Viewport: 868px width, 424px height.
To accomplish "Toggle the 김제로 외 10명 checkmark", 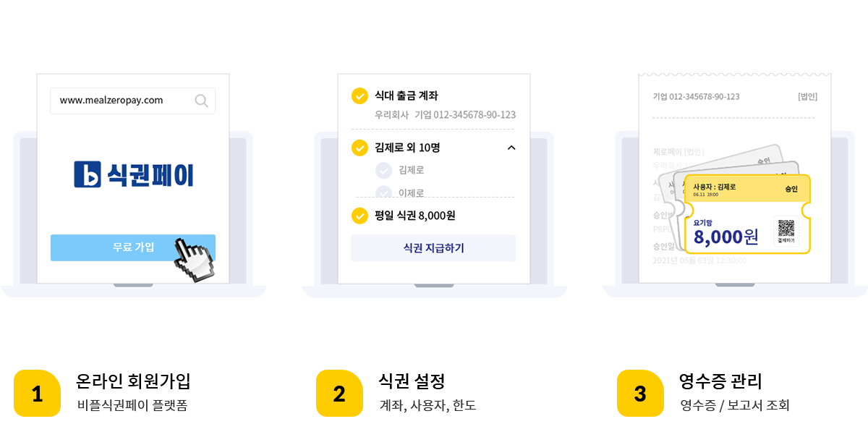I will point(359,148).
